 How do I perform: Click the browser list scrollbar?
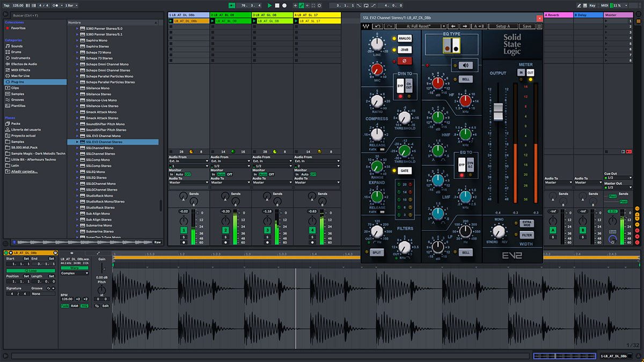(x=160, y=206)
